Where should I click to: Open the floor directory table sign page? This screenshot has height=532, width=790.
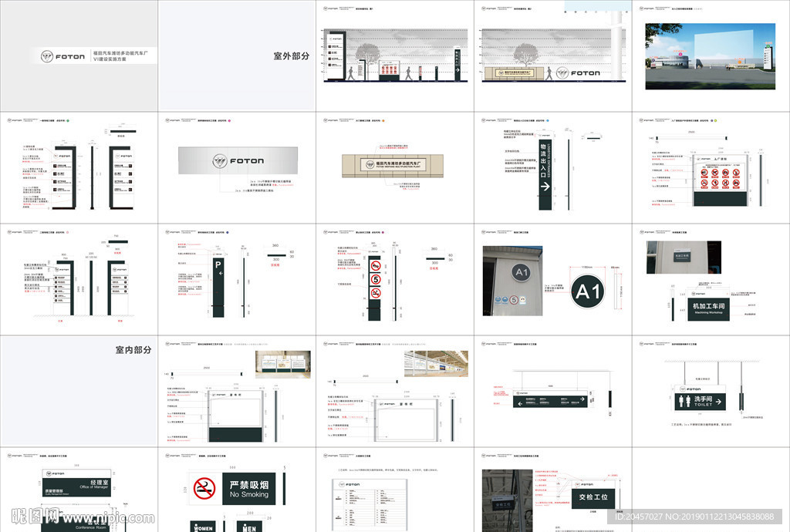[395, 490]
